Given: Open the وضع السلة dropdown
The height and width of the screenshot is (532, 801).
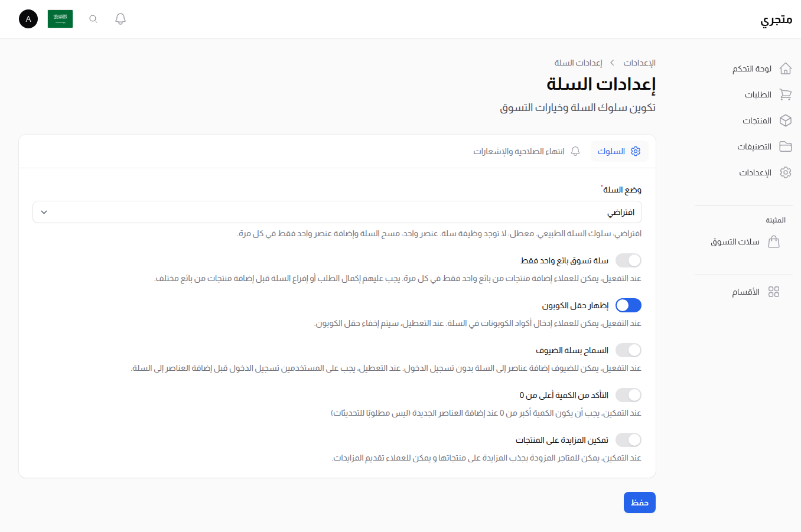Looking at the screenshot, I should click(x=337, y=212).
